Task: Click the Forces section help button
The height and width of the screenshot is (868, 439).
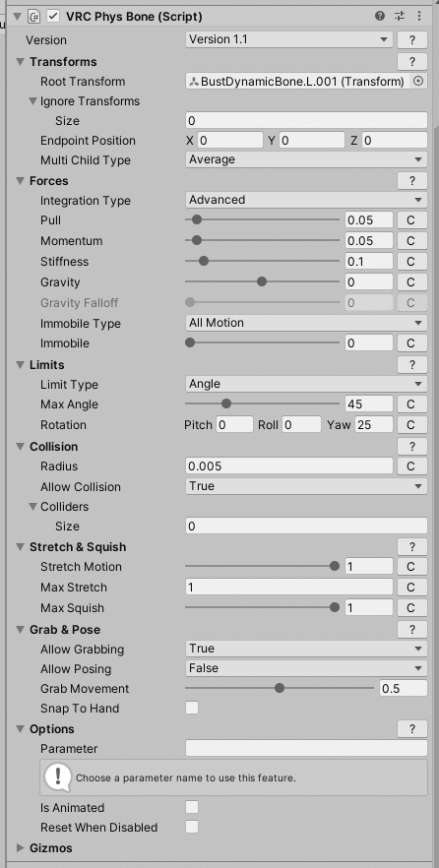Action: (x=411, y=181)
